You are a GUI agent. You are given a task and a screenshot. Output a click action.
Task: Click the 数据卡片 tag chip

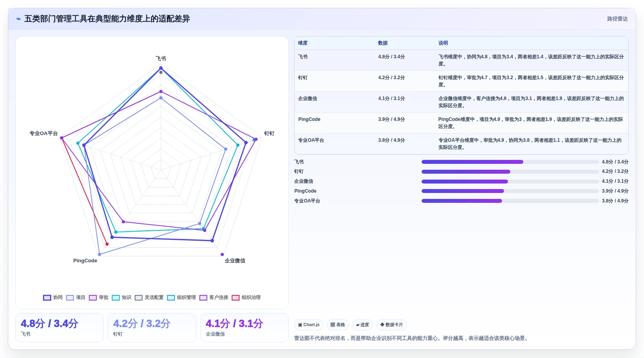[x=392, y=325]
